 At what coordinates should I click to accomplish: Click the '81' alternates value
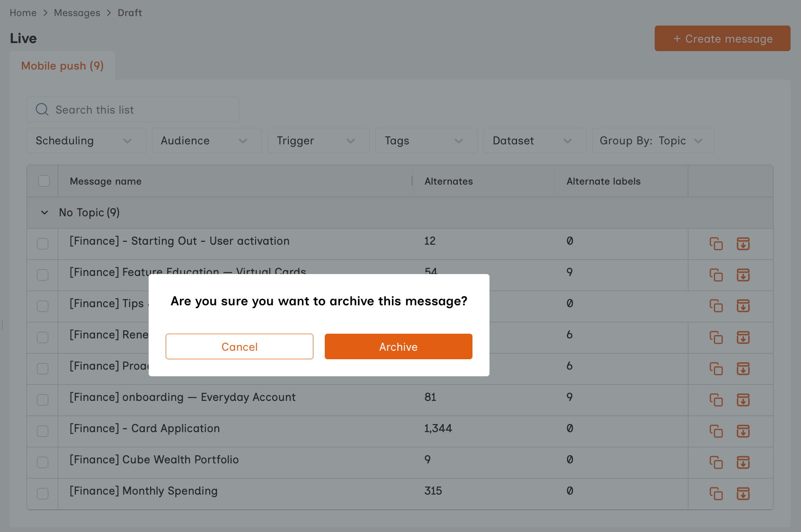point(430,397)
